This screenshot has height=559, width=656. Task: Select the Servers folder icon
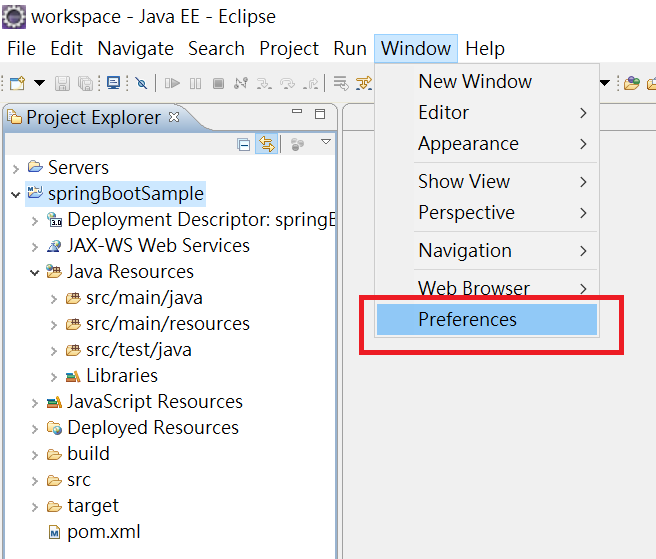pyautogui.click(x=35, y=167)
